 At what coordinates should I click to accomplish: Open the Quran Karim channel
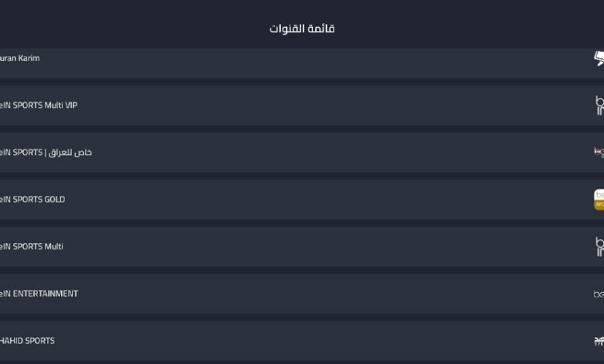point(20,58)
